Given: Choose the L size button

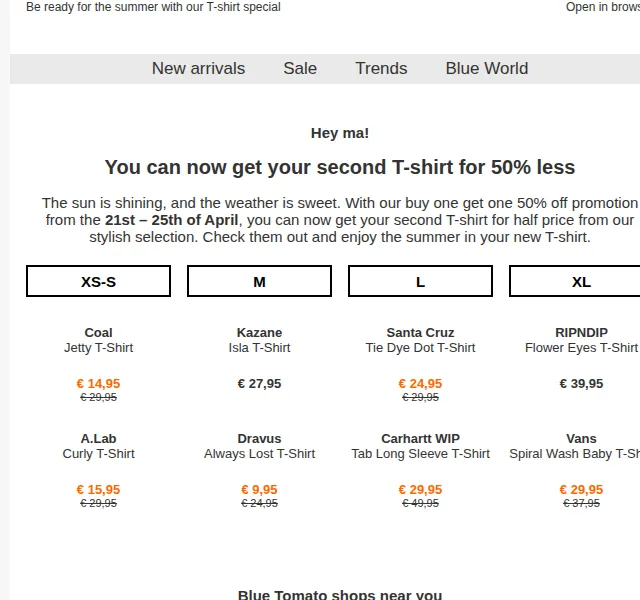Looking at the screenshot, I should 420,281.
